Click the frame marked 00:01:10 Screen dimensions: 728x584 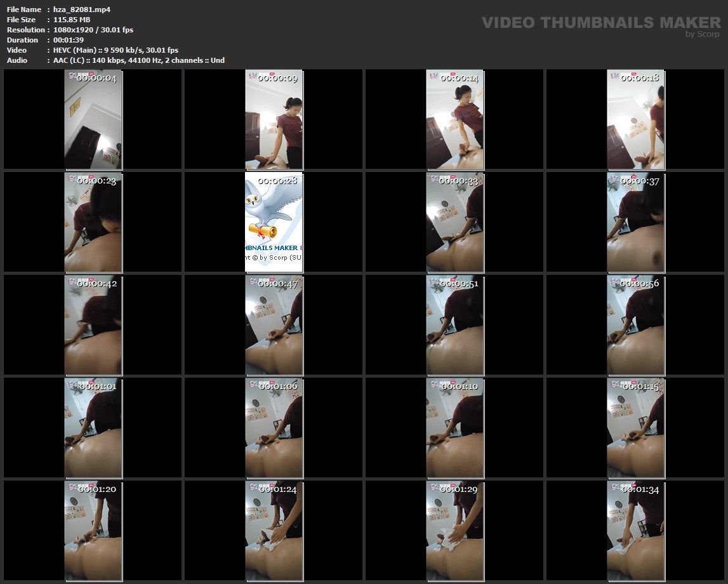(x=455, y=428)
